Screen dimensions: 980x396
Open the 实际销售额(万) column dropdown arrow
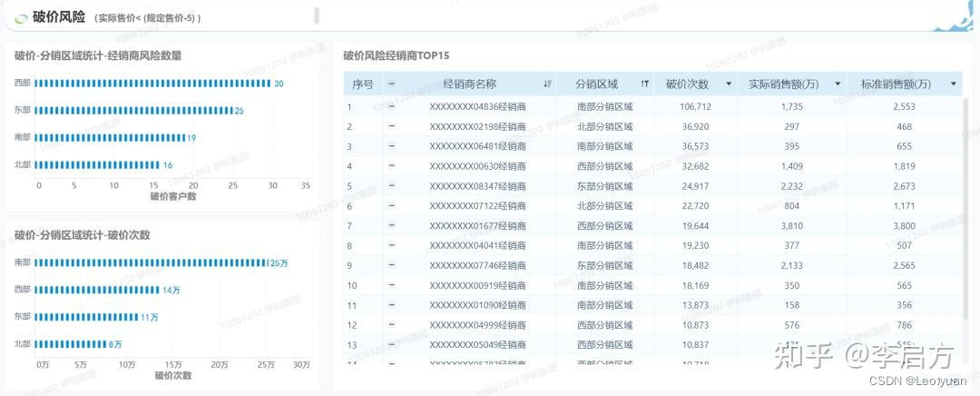tap(837, 84)
